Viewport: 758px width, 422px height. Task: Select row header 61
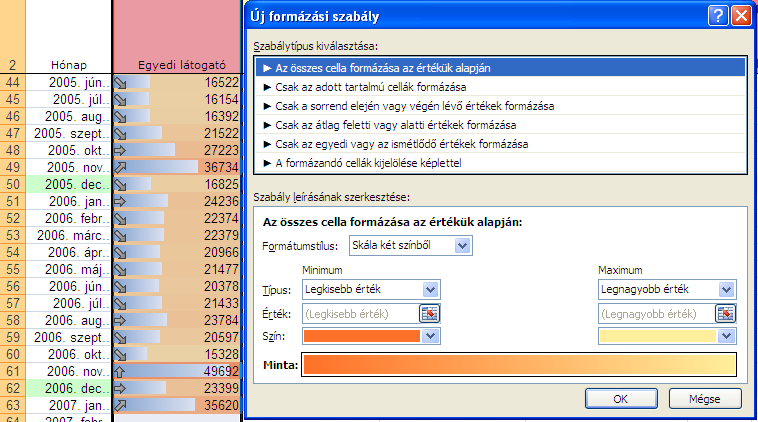click(13, 371)
